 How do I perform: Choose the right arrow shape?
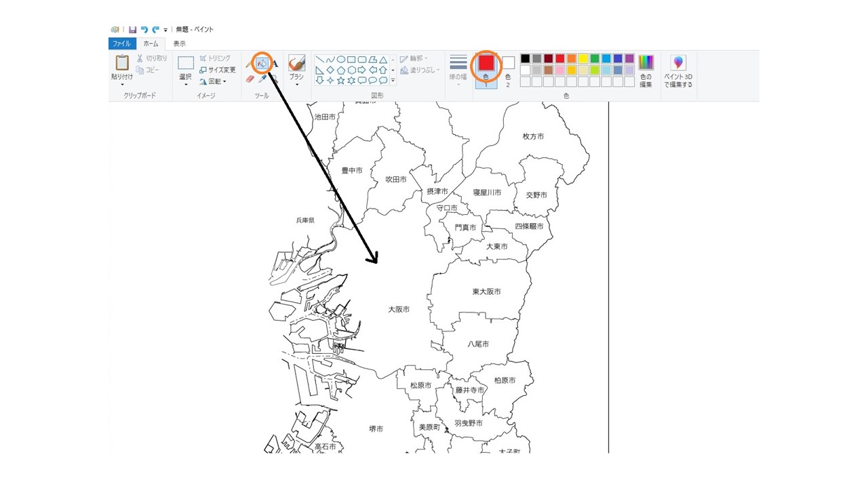point(362,70)
